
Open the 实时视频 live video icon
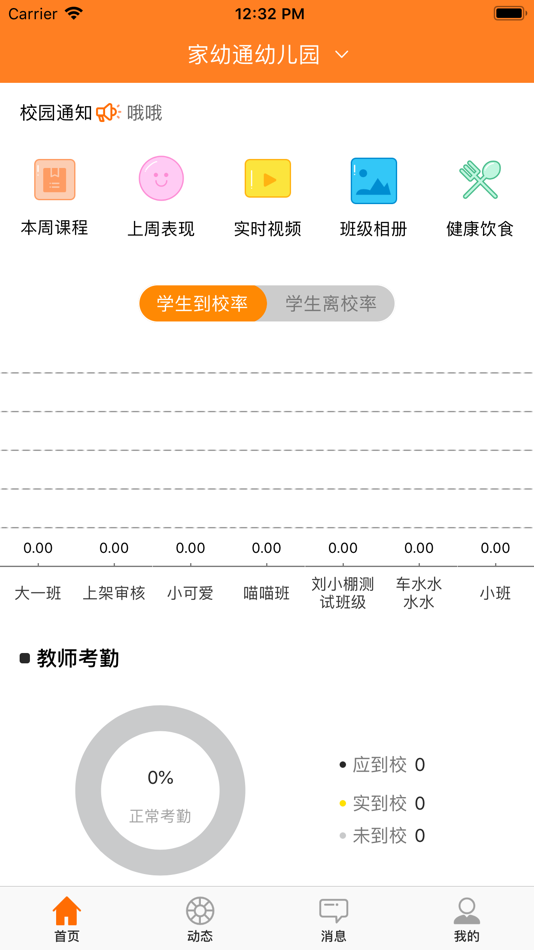(268, 179)
